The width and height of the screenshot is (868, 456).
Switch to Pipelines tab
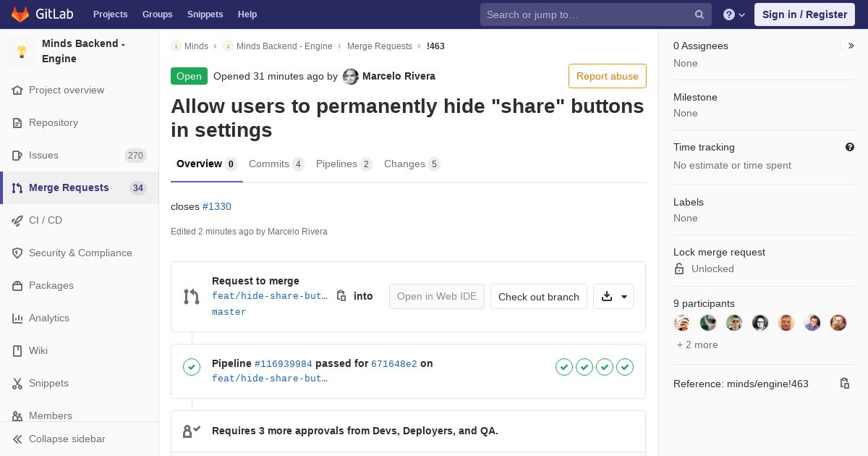point(344,164)
